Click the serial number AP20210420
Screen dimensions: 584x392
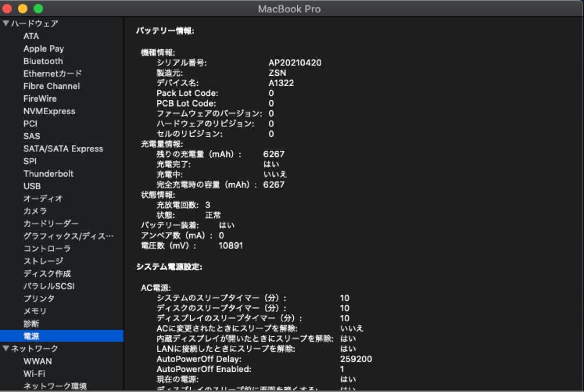pos(295,63)
